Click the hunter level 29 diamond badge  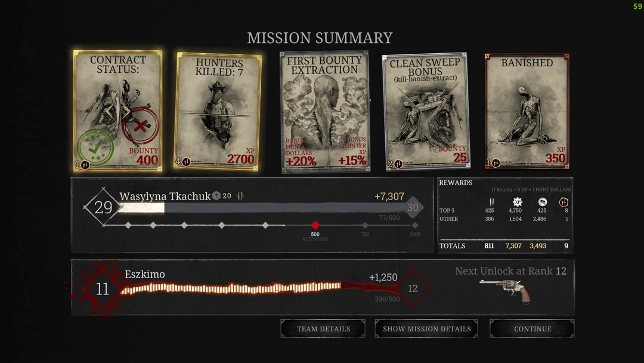[x=103, y=207]
